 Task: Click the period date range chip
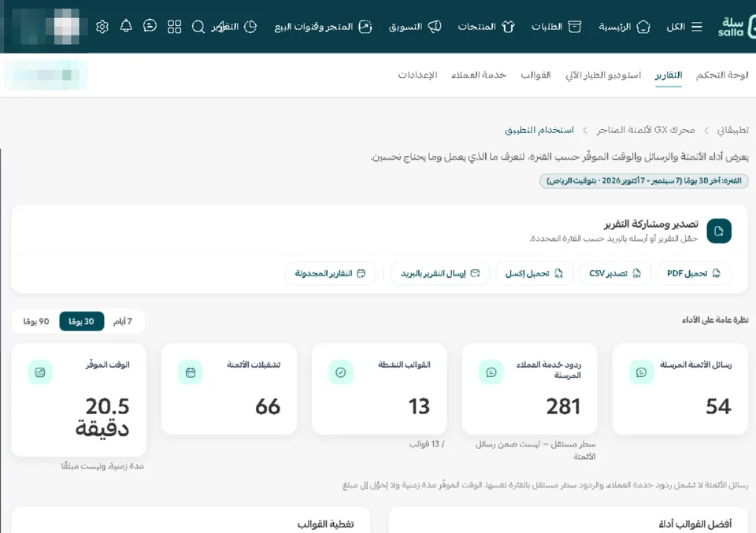pos(643,181)
